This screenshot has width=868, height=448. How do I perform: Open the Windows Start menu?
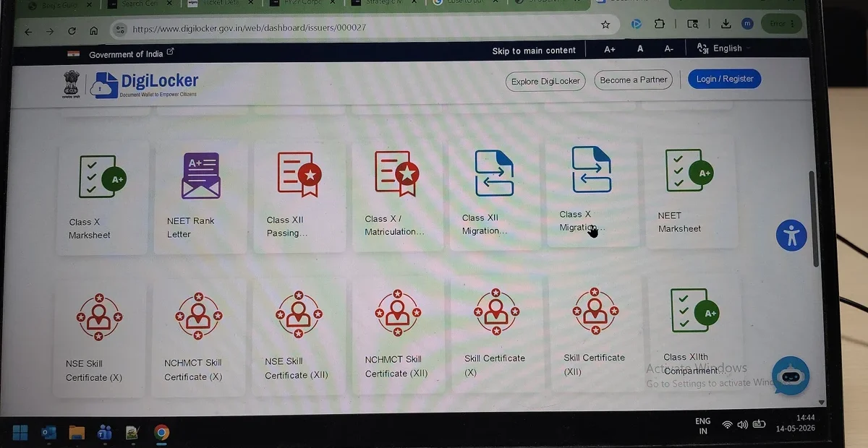tap(20, 433)
